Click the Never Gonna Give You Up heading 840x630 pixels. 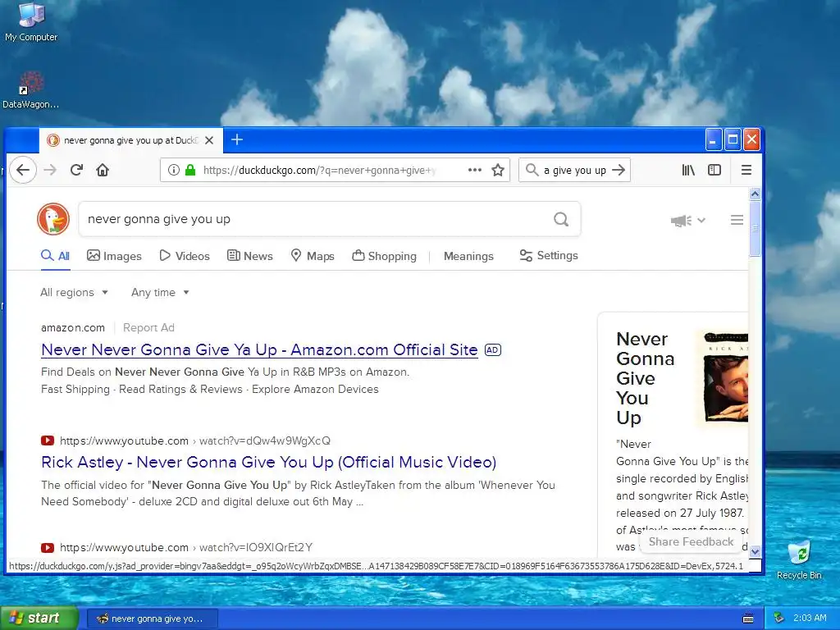tap(645, 378)
